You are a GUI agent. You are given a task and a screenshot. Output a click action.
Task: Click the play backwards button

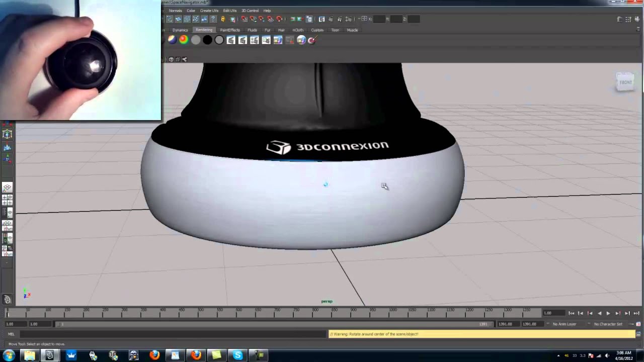(599, 313)
